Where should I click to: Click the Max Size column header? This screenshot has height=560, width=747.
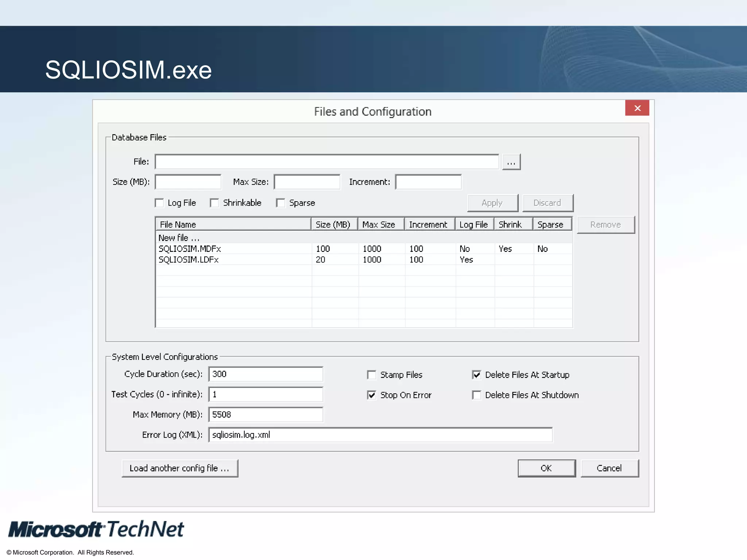(381, 225)
